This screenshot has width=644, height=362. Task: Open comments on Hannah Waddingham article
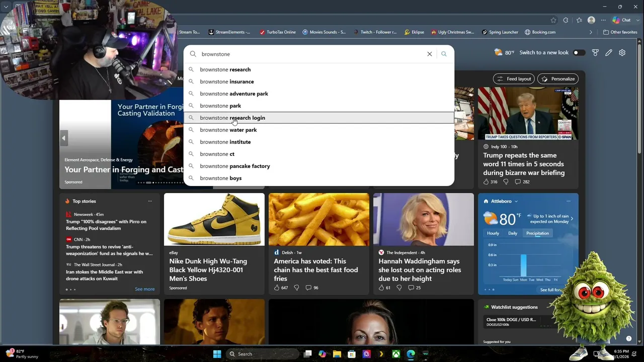(414, 288)
